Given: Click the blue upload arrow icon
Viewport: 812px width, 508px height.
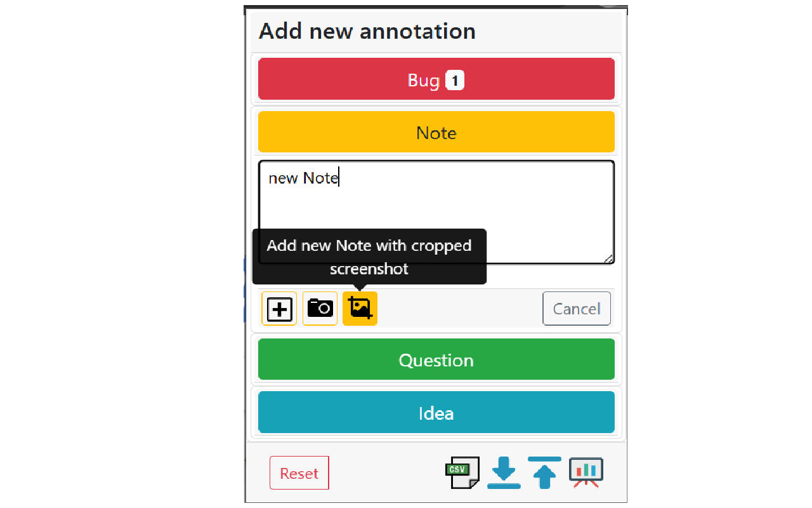Looking at the screenshot, I should 544,473.
